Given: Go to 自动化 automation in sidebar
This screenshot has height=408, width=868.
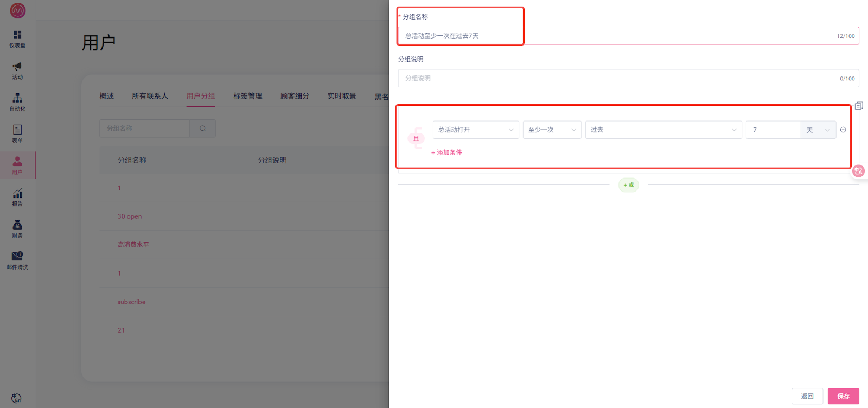Looking at the screenshot, I should click(x=17, y=101).
